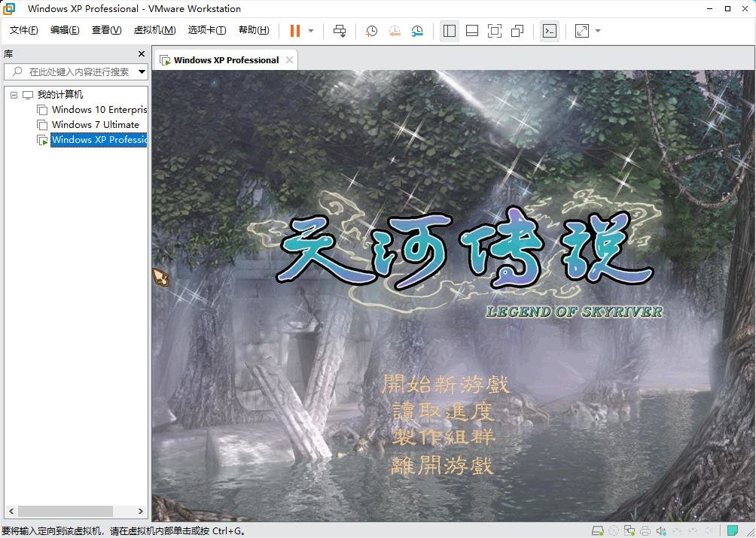Click the library scrollbar right arrow
756x538 pixels.
[x=140, y=511]
